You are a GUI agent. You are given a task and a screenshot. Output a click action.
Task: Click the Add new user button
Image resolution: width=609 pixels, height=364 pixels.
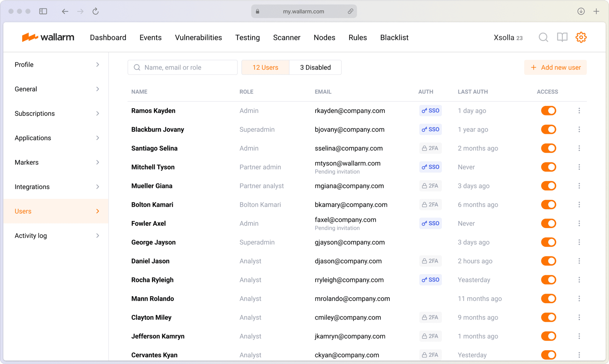point(555,68)
